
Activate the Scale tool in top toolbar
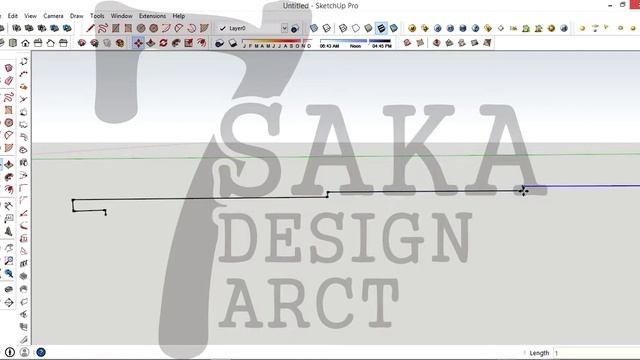click(x=189, y=43)
